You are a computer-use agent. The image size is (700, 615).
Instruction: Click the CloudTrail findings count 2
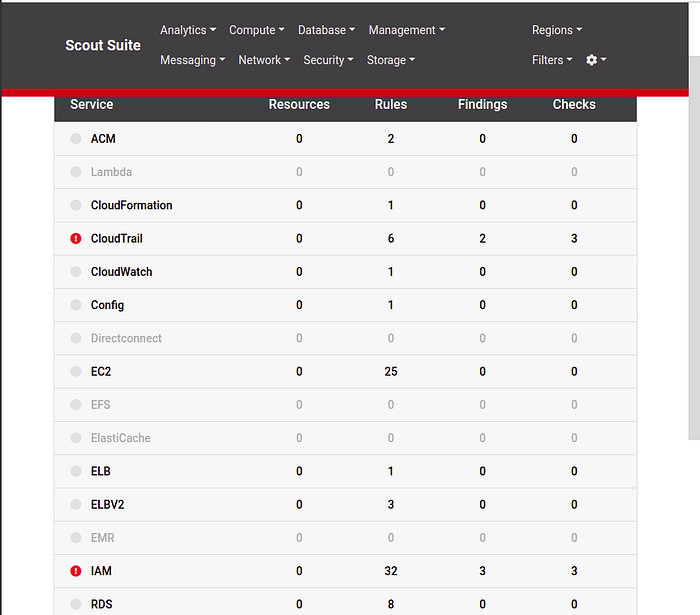tap(483, 239)
